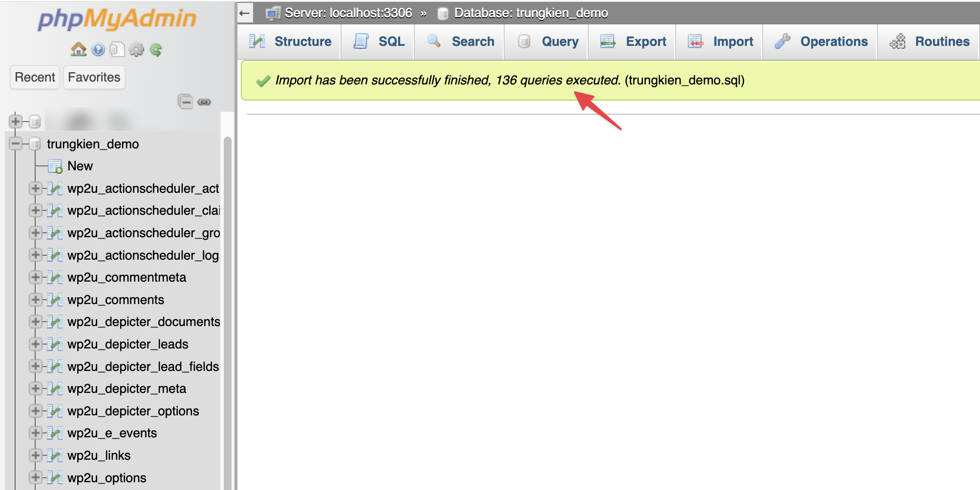Click the navigation panel vertical scrollbar

227,312
